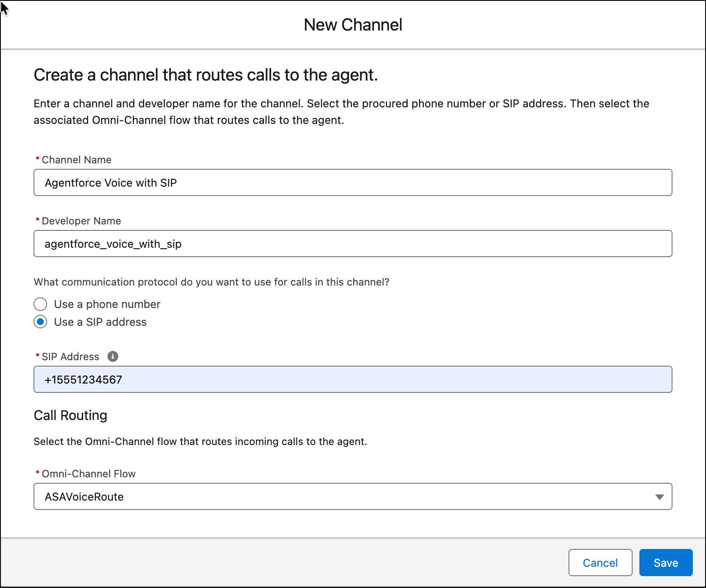Screen dimensions: 706x588
Task: Click the Developer Name label
Action: pos(81,221)
